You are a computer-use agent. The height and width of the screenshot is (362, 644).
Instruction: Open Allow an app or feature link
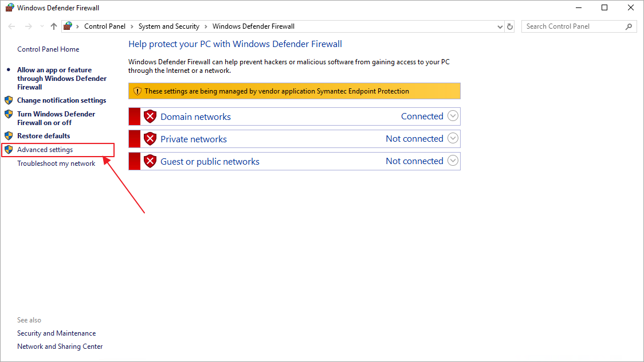coord(62,79)
